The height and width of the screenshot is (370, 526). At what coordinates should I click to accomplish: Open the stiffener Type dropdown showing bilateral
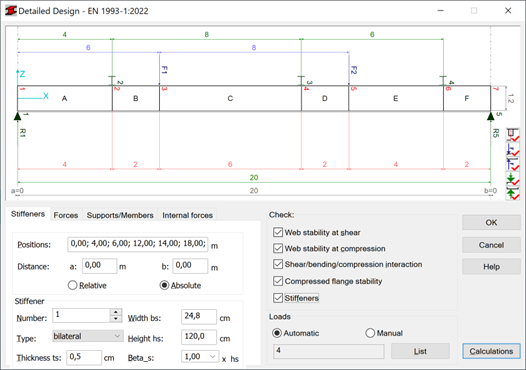(x=88, y=336)
